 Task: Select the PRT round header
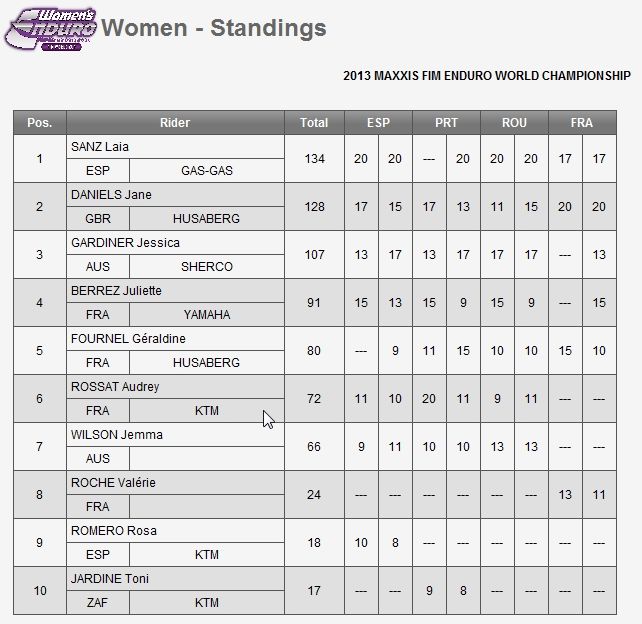446,122
